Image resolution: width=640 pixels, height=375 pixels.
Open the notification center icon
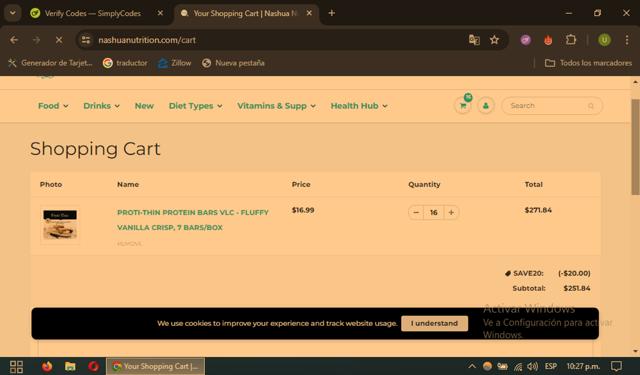click(x=616, y=366)
